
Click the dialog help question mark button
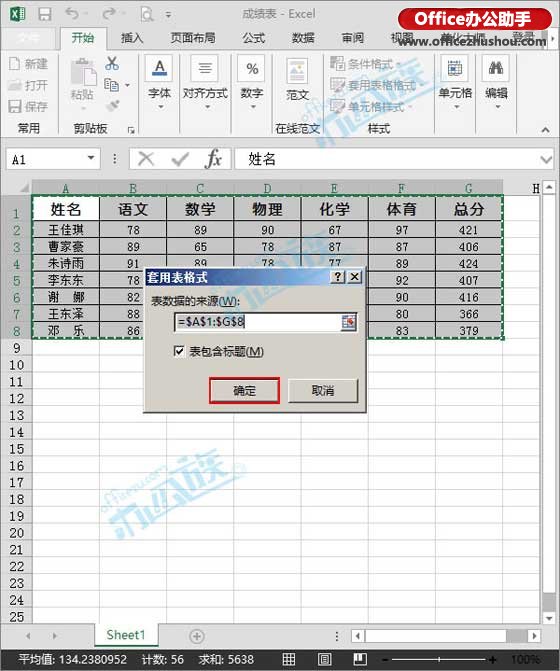338,277
